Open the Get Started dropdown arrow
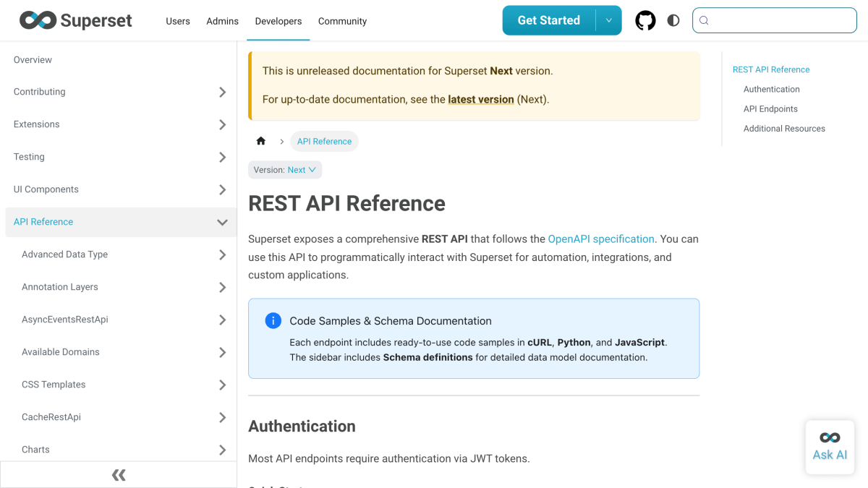 (x=608, y=20)
